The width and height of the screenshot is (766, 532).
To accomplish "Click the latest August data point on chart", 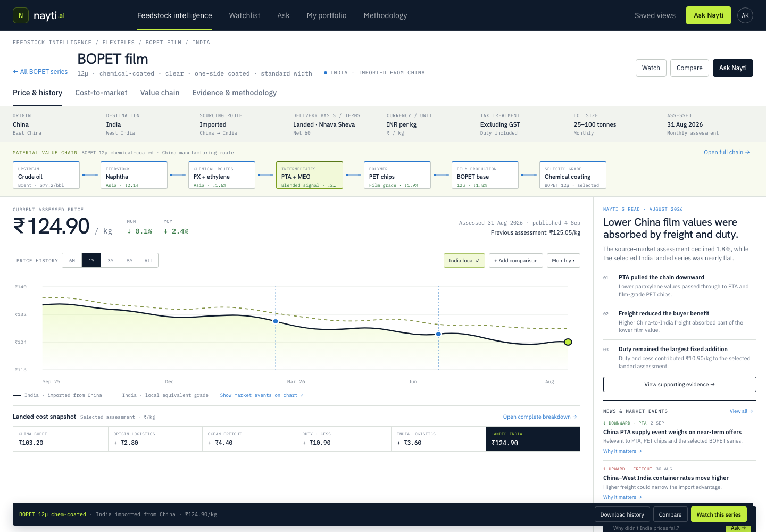I will click(x=568, y=342).
